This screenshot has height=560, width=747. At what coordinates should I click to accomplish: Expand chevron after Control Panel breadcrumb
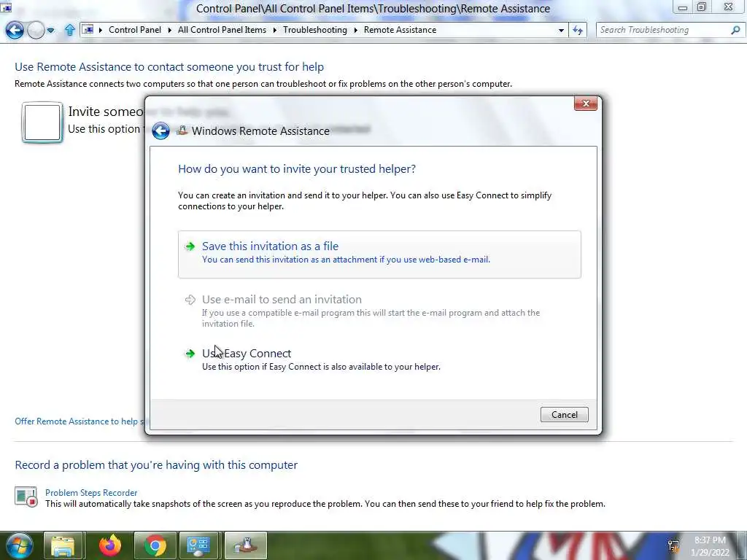(169, 30)
